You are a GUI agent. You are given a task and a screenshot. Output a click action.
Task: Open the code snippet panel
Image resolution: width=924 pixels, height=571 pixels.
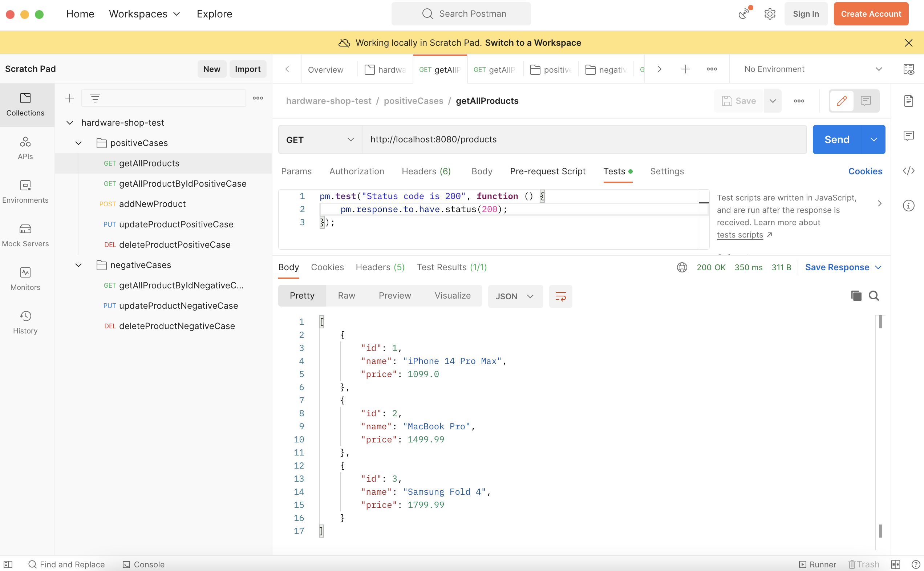coord(909,171)
